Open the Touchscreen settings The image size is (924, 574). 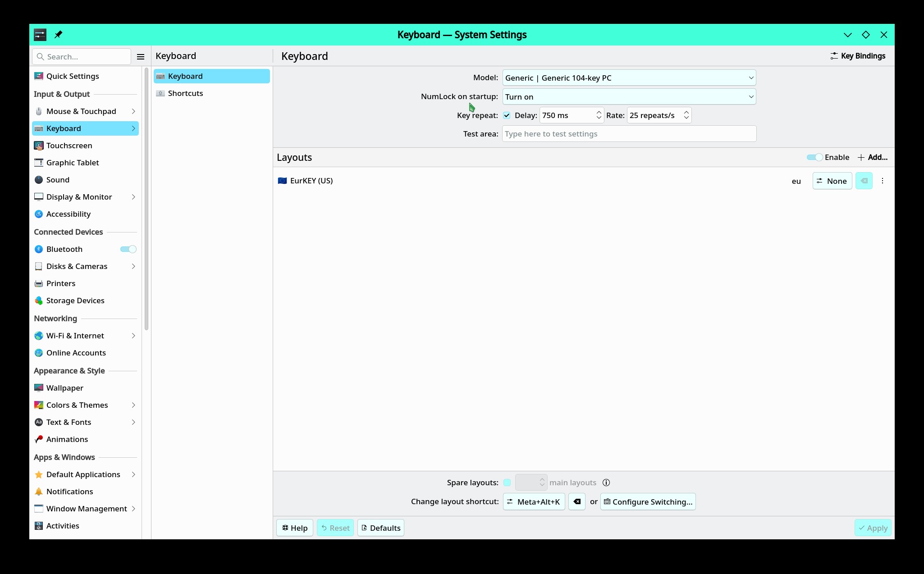(x=86, y=146)
